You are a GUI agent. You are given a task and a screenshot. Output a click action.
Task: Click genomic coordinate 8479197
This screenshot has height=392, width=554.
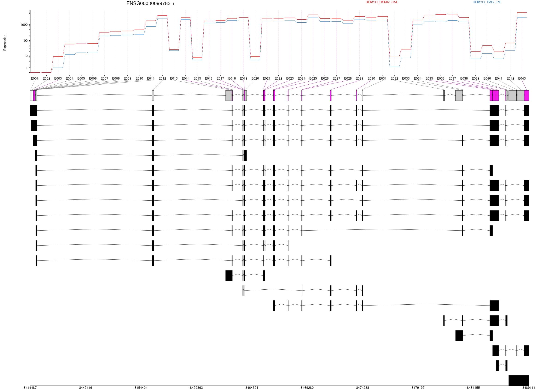[418, 388]
